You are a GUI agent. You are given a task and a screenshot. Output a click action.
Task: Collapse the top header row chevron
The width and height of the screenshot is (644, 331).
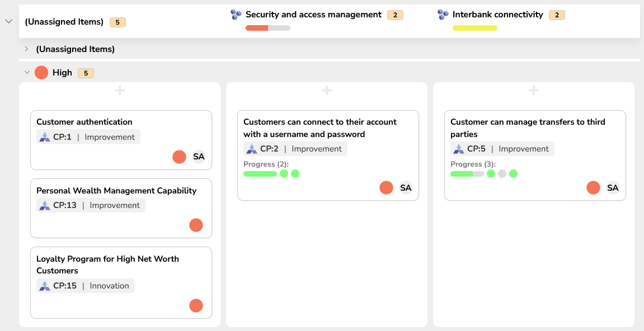tap(8, 21)
